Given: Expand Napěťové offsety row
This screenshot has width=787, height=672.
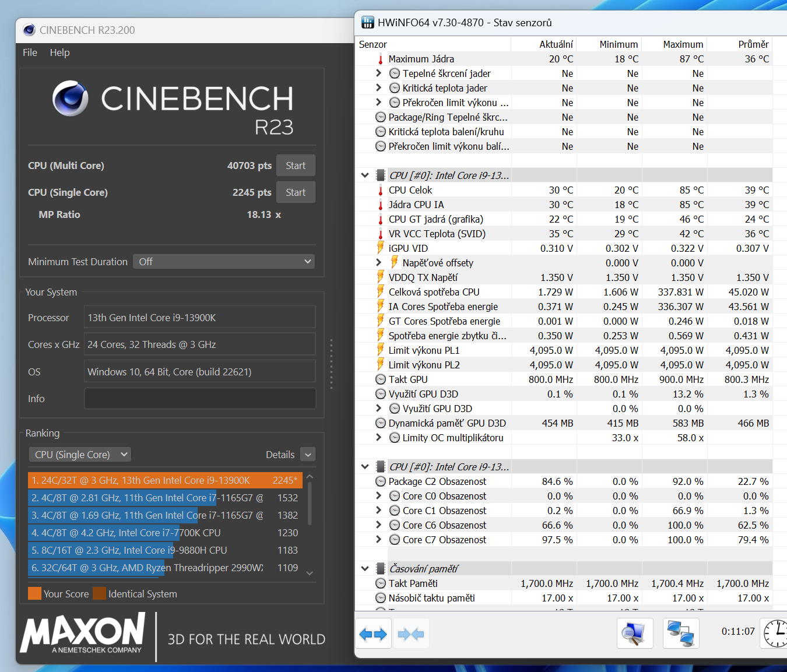Looking at the screenshot, I should [378, 262].
